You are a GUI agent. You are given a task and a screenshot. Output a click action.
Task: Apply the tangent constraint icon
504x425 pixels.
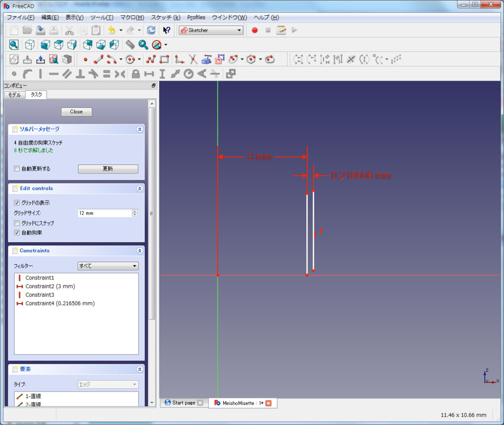(93, 74)
